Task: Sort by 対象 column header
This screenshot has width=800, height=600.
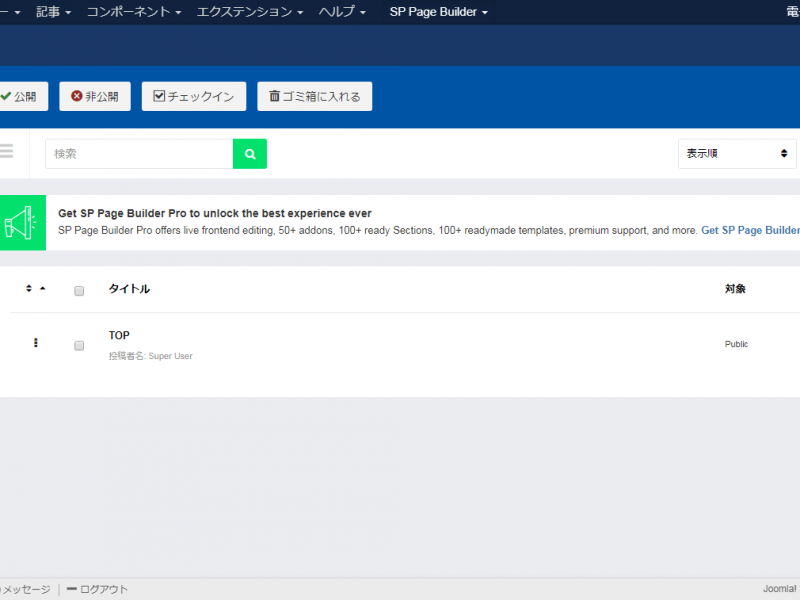Action: (x=735, y=289)
